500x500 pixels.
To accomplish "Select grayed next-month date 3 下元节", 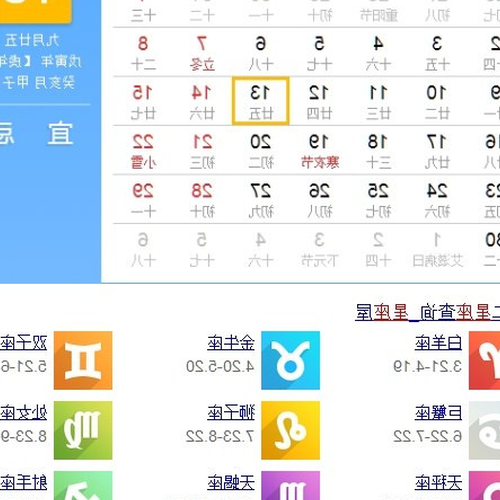I will pyautogui.click(x=319, y=249).
